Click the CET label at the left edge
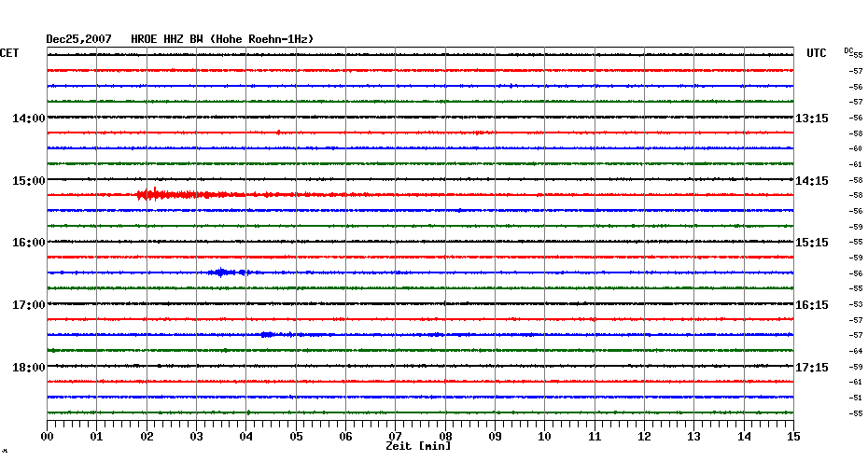Viewport: 868px width, 461px height. (9, 53)
